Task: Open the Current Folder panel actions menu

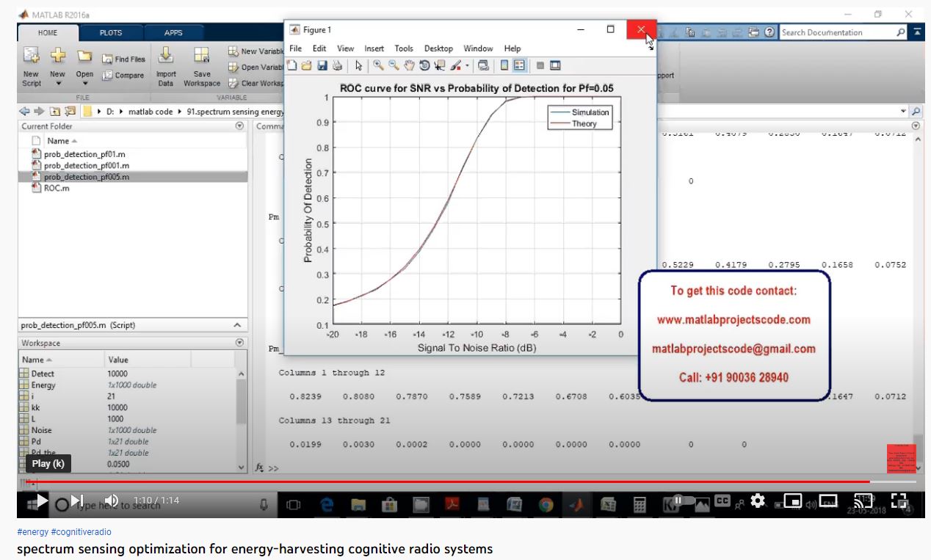Action: click(x=239, y=126)
